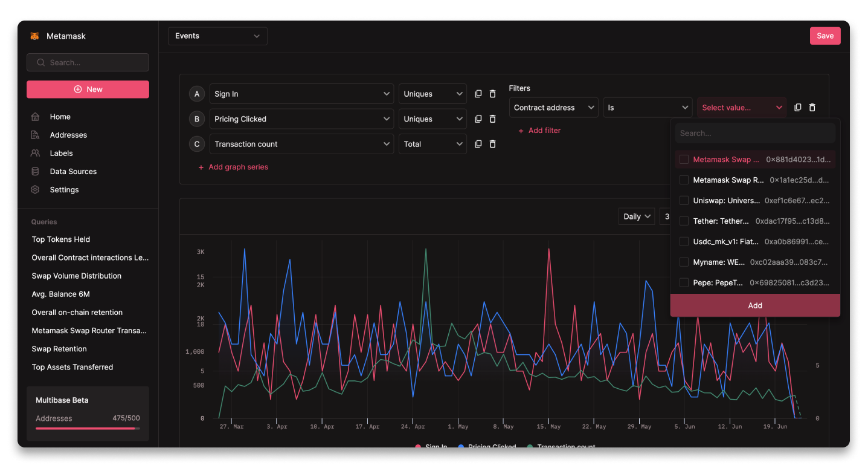This screenshot has height=468, width=868.
Task: Click the series C letter badge
Action: coord(197,144)
